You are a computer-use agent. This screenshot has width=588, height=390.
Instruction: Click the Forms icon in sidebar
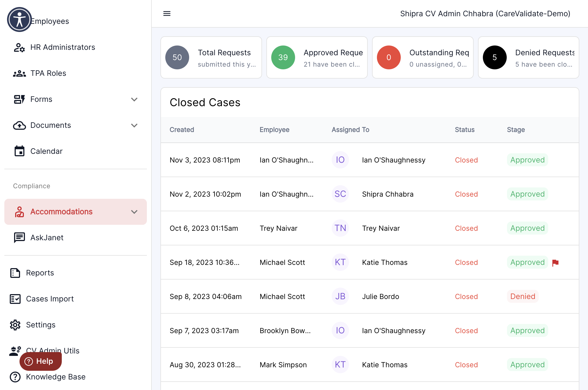(x=19, y=99)
